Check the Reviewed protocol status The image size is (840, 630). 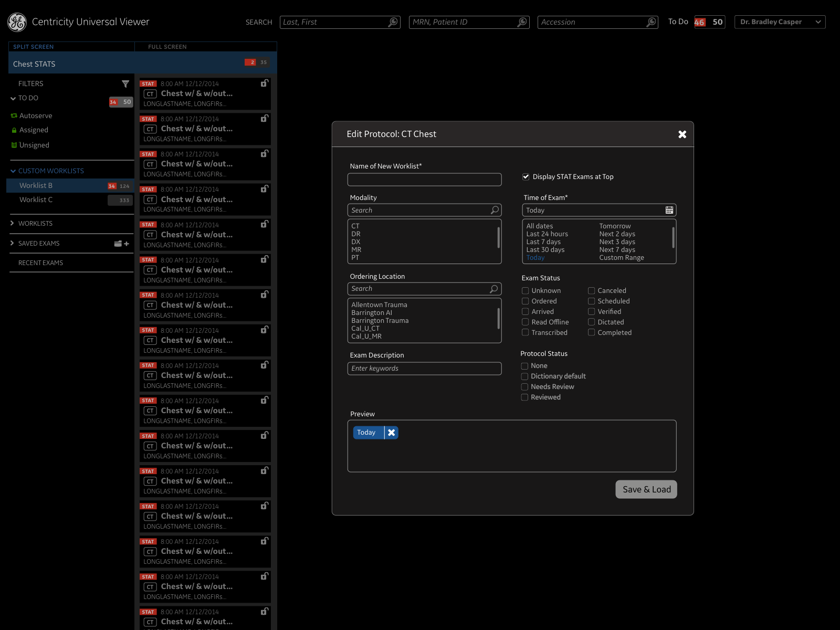(524, 397)
